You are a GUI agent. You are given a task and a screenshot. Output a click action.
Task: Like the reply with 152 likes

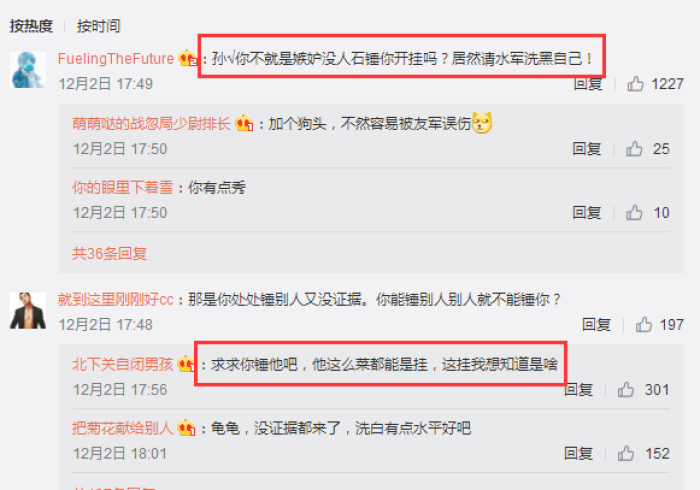[x=626, y=453]
